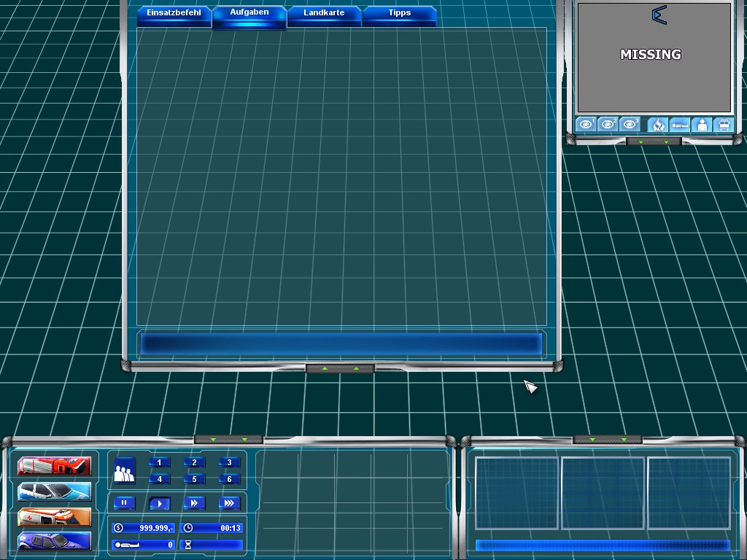
Task: Toggle the personnel filter on minimap
Action: [x=702, y=125]
